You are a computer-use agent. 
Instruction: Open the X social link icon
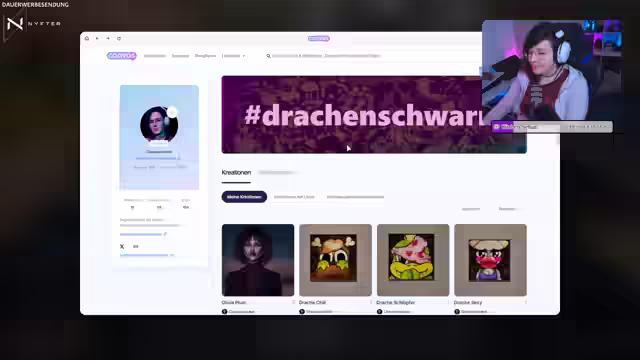click(122, 247)
